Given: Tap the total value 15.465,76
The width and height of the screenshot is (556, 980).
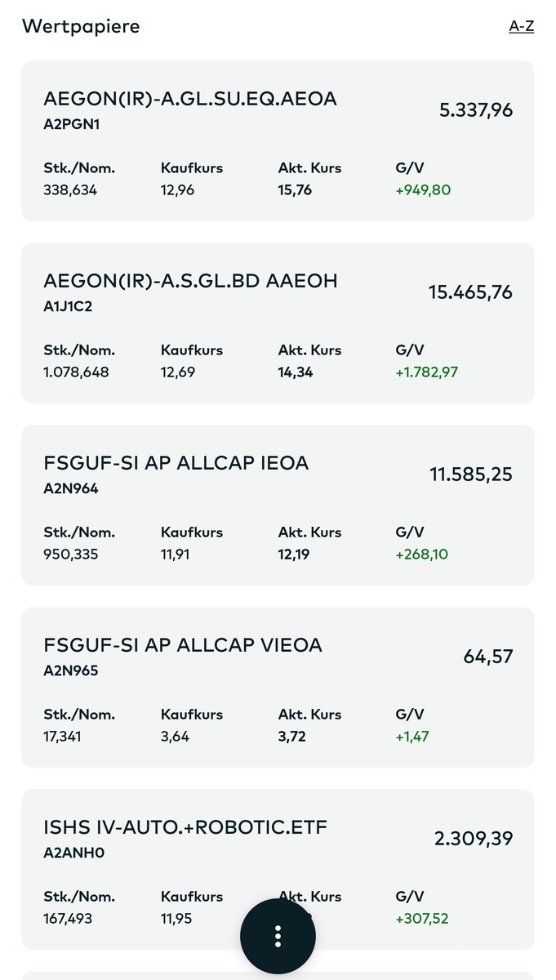Looking at the screenshot, I should (470, 292).
